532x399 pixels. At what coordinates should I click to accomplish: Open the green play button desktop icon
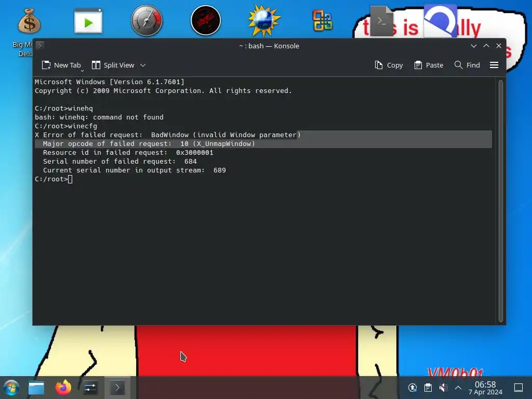(88, 21)
